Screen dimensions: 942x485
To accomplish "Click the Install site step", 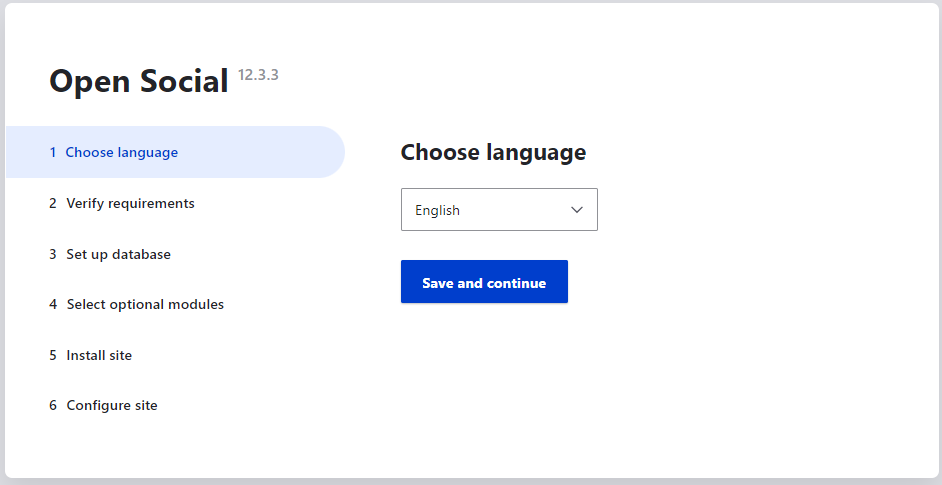I will click(91, 355).
